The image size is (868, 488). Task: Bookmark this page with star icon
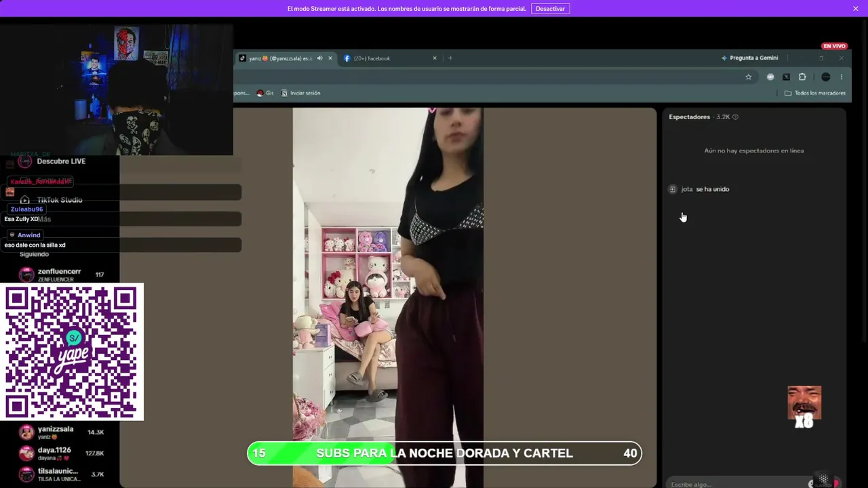tap(749, 77)
